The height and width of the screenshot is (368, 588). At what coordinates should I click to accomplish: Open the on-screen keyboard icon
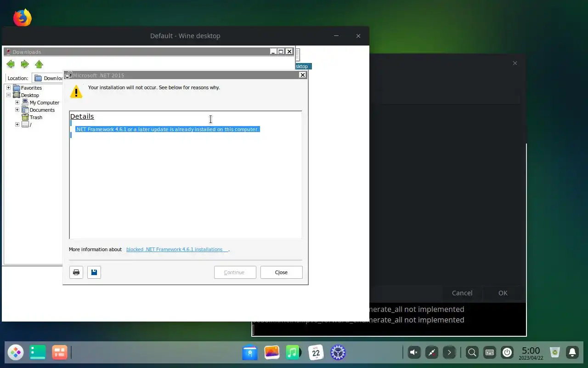tap(490, 353)
